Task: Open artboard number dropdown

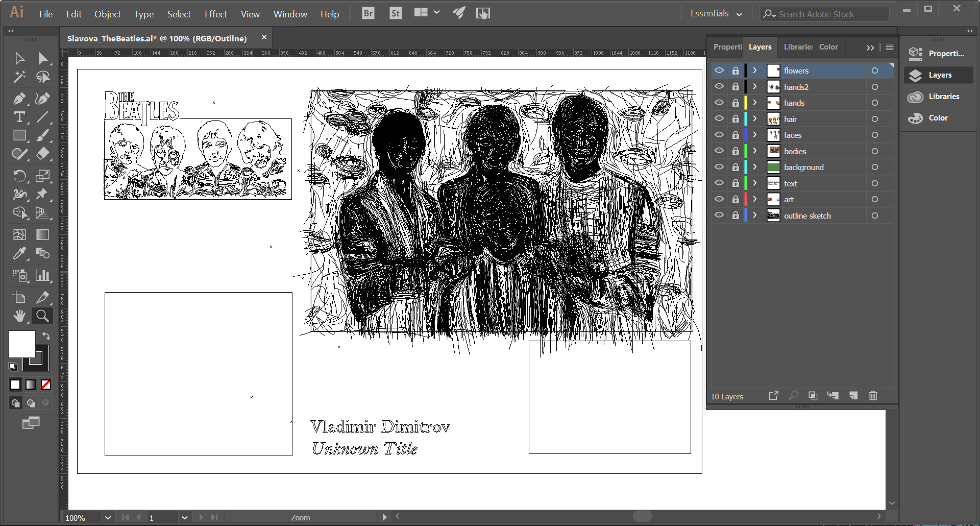Action: pos(184,517)
